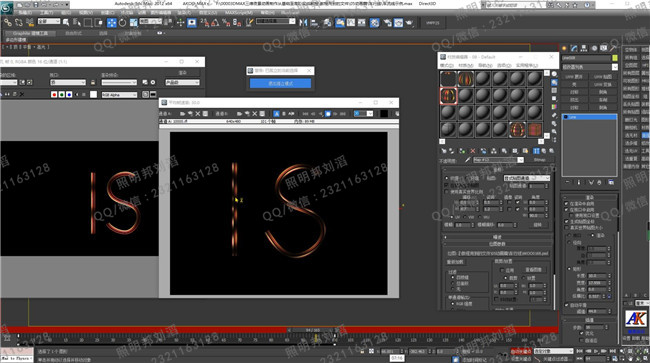Click Go to Parent in Material Editor

point(544,151)
